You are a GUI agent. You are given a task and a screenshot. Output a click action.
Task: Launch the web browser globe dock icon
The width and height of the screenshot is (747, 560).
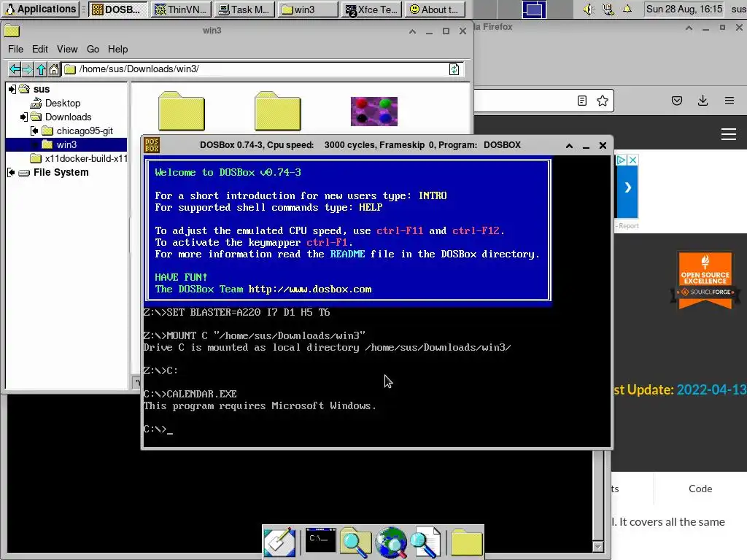pos(391,542)
